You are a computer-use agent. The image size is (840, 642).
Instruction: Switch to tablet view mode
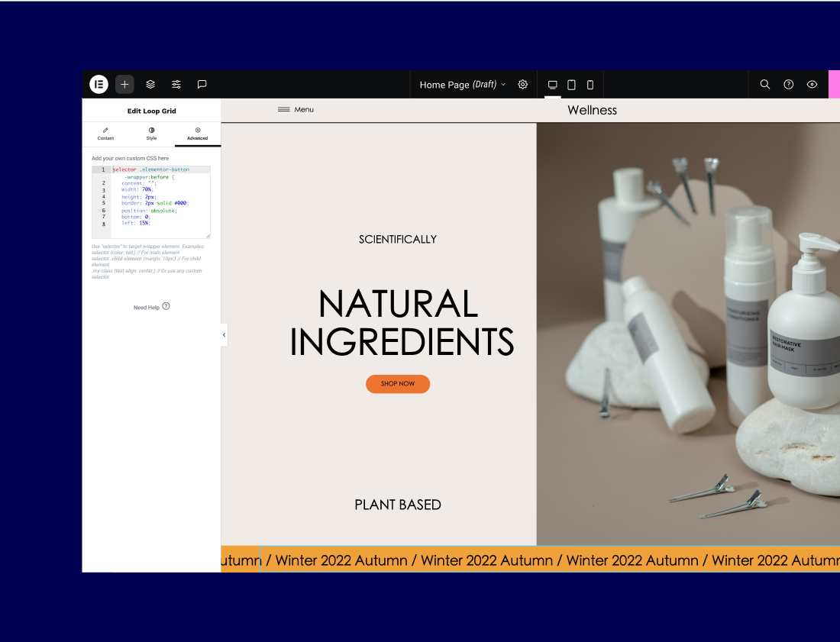(571, 84)
